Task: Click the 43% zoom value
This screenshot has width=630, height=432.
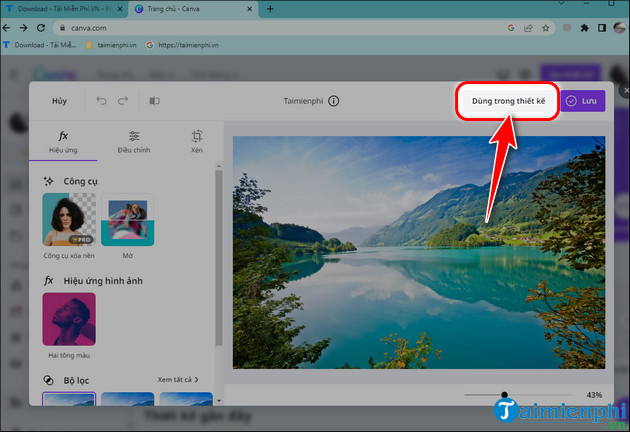Action: [594, 395]
